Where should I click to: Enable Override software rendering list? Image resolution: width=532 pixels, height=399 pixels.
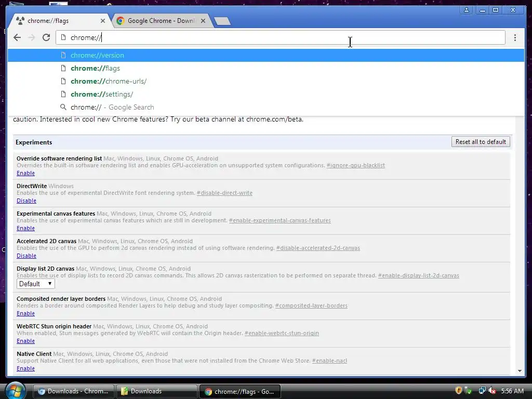tap(25, 173)
